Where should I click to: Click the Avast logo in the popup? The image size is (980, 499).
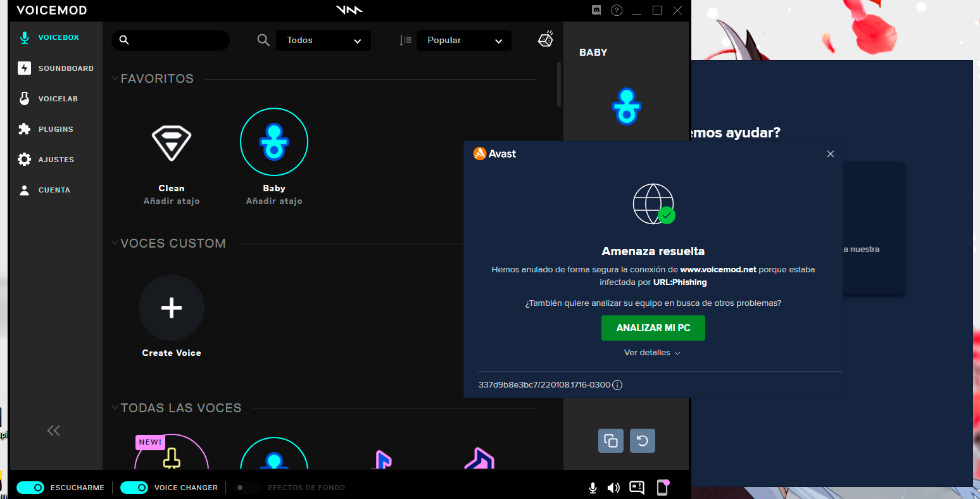494,154
